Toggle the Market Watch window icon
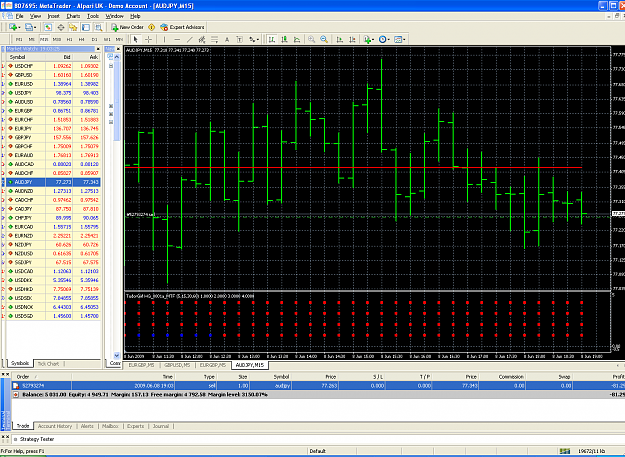The width and height of the screenshot is (625, 457). [48, 27]
